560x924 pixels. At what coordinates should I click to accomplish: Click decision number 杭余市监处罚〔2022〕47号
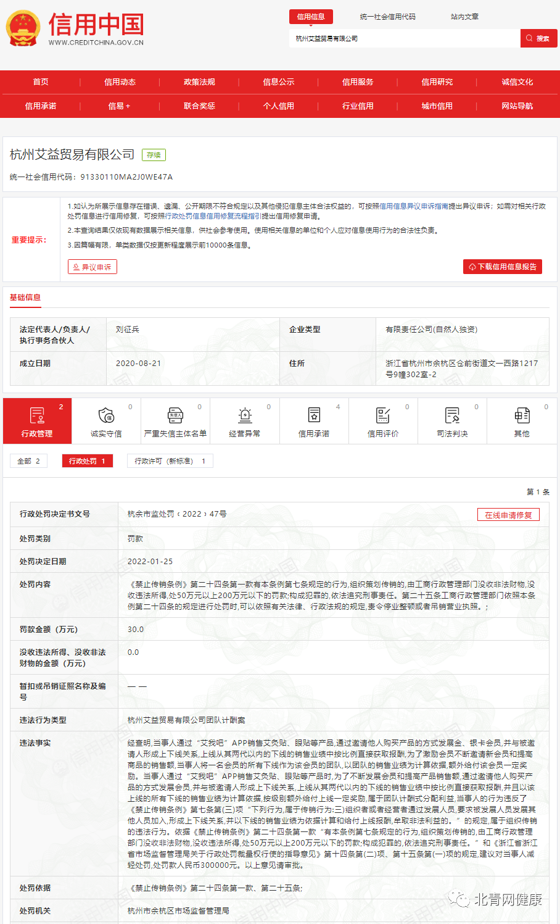click(177, 514)
